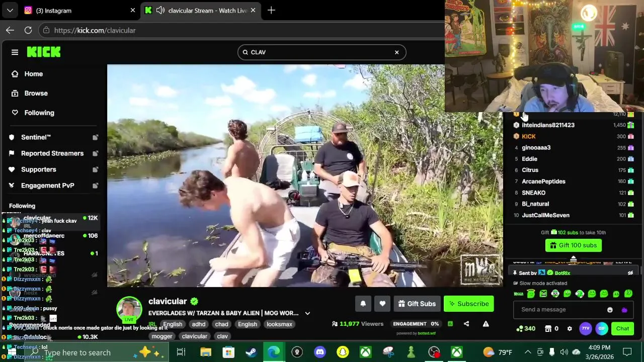Click the external-link icon next to Engagement PvP
644x362 pixels.
[95, 186]
